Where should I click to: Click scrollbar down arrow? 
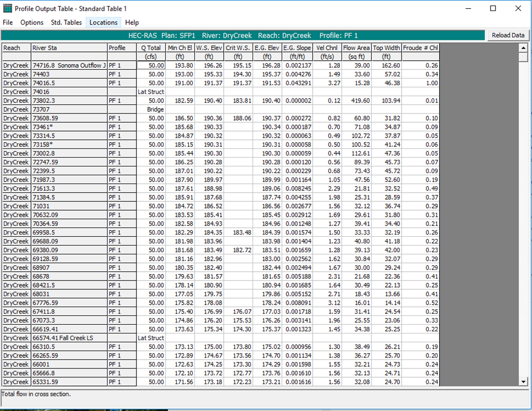[523, 382]
